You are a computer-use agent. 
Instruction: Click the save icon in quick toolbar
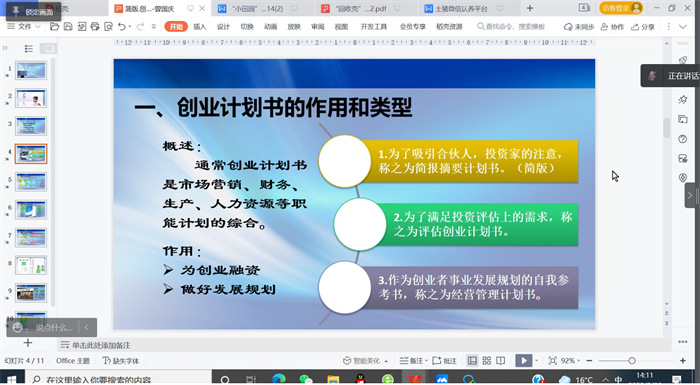click(68, 27)
